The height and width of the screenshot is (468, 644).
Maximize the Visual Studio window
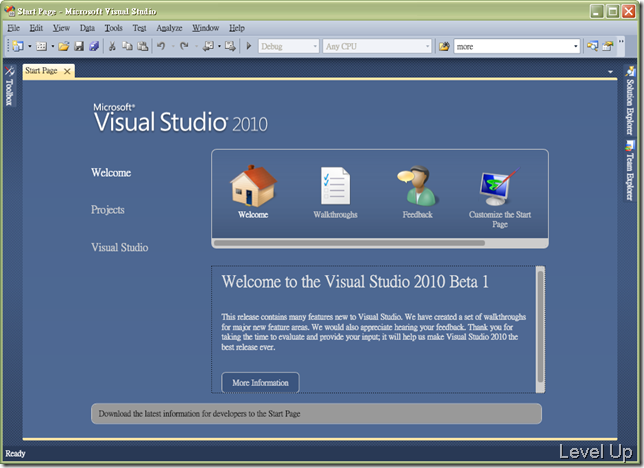coord(613,11)
